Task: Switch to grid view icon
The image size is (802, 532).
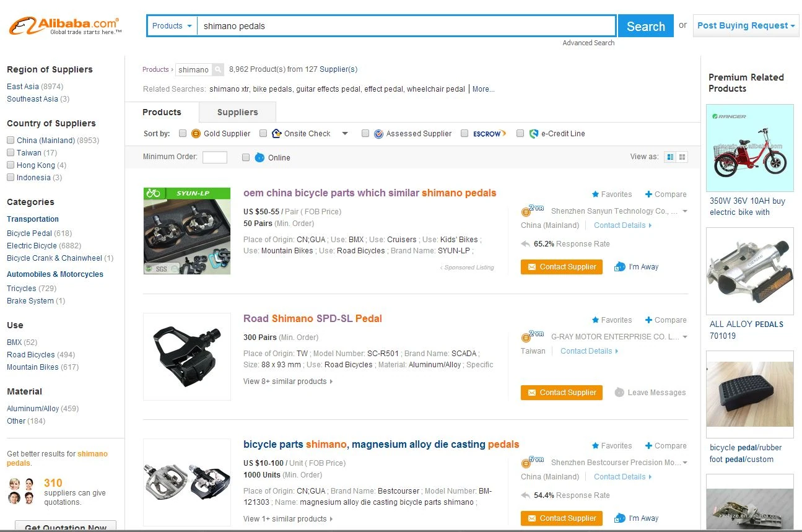Action: [x=682, y=157]
